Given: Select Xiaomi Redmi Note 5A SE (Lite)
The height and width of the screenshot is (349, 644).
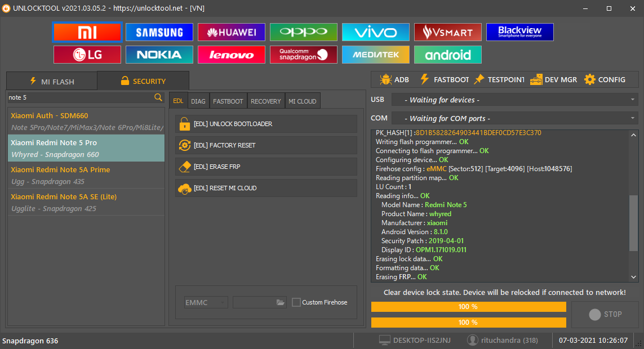Looking at the screenshot, I should [x=86, y=203].
